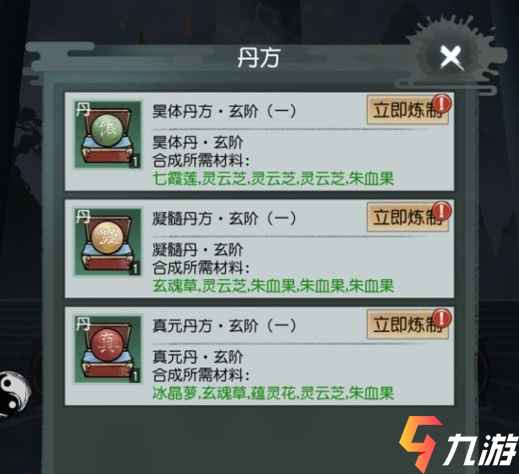Select 昊体丹方·玄阶（一） title
Image resolution: width=519 pixels, height=474 pixels.
tap(224, 111)
